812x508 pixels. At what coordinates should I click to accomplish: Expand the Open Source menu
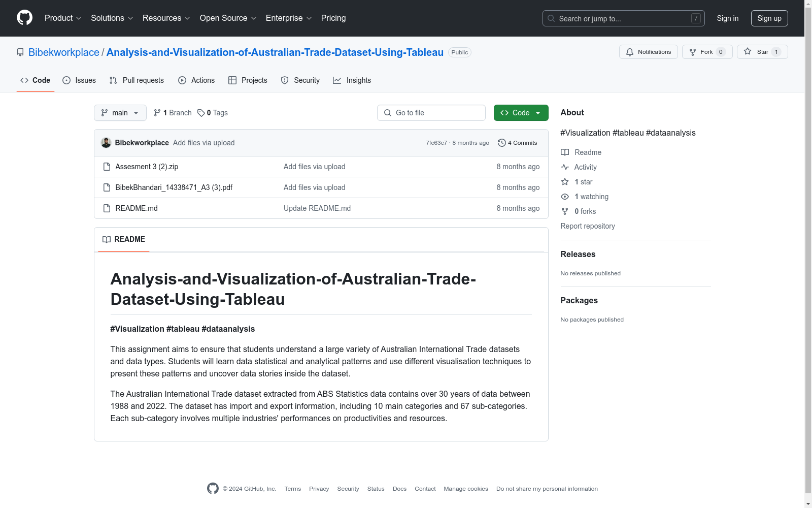(x=228, y=18)
